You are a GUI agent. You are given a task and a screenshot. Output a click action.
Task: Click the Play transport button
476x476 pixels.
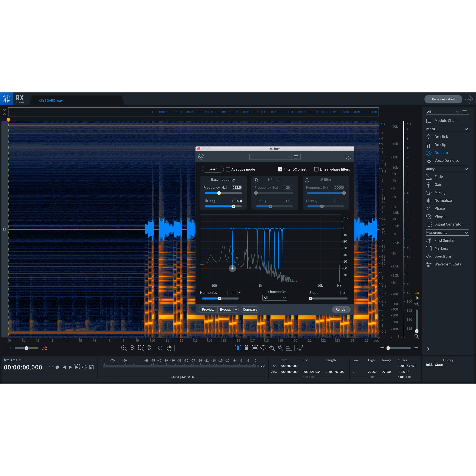click(x=70, y=367)
